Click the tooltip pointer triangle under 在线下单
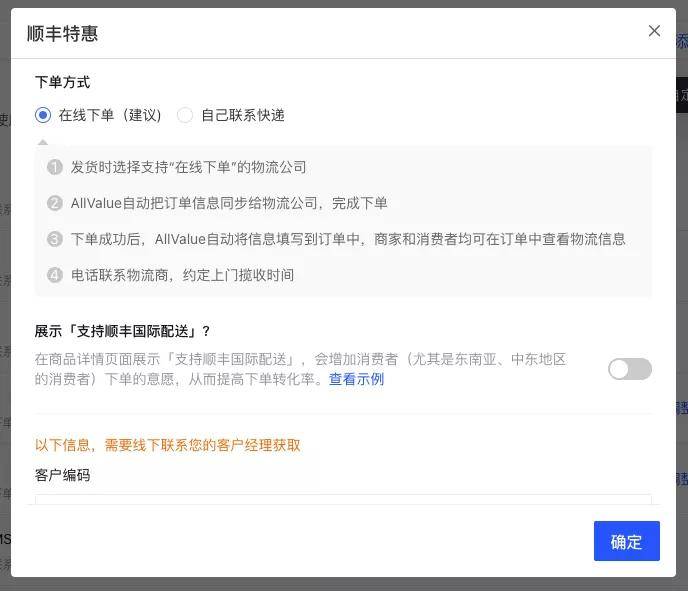Image resolution: width=688 pixels, height=591 pixels. tap(43, 142)
